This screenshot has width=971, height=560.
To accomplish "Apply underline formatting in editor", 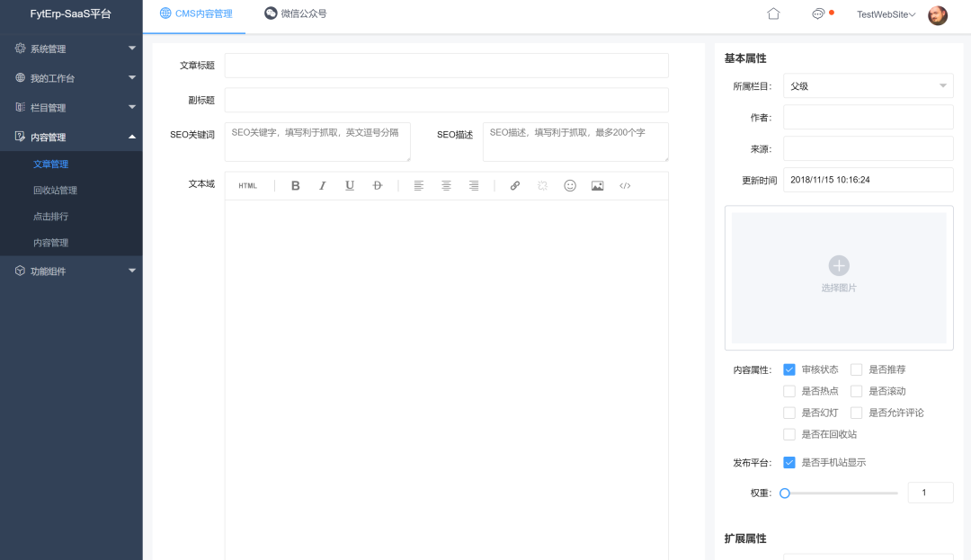I will [x=350, y=186].
